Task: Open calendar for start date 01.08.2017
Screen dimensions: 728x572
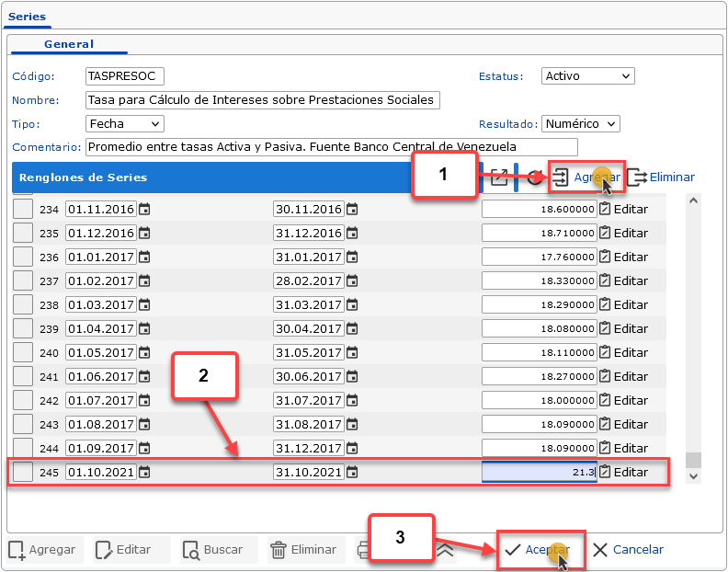Action: (x=145, y=425)
